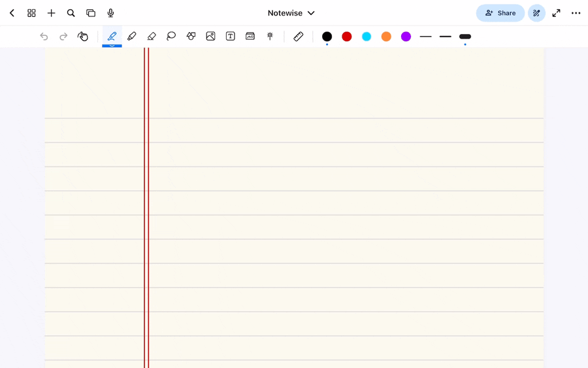This screenshot has width=588, height=368.
Task: Add a new page with plus icon
Action: 51,13
